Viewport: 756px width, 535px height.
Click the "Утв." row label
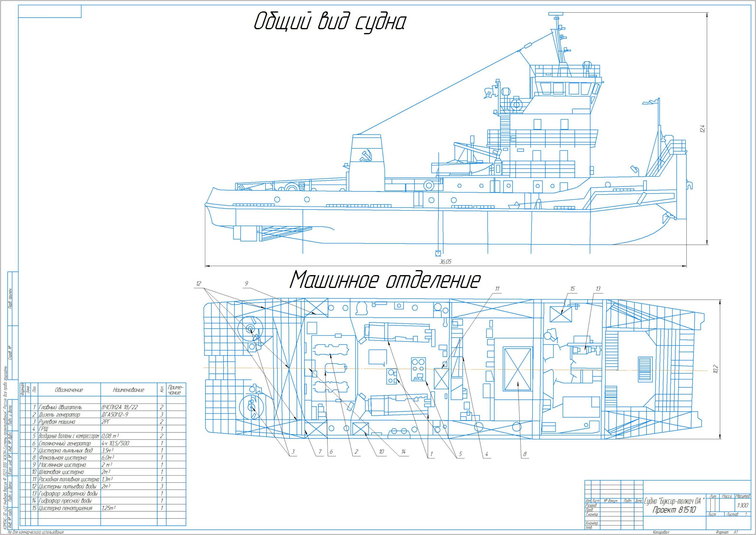point(589,528)
